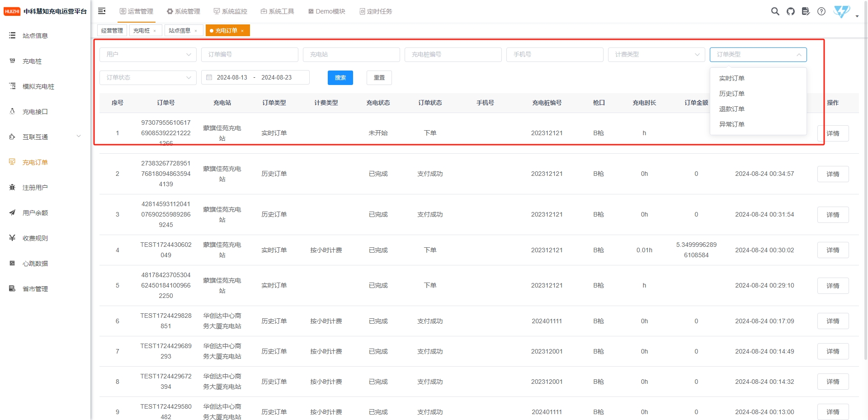Close the 充电桩 tab
Viewport: 868px width, 420px height.
155,31
